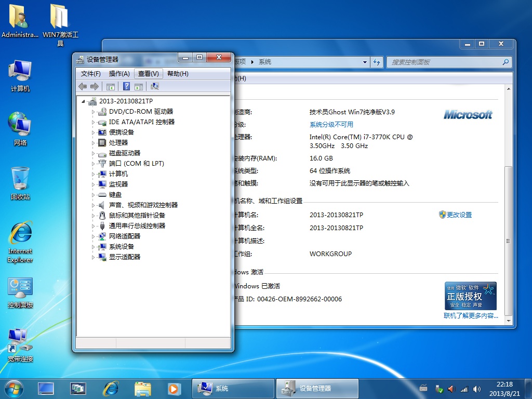Expand the 磁盘驱动器 node

click(93, 153)
